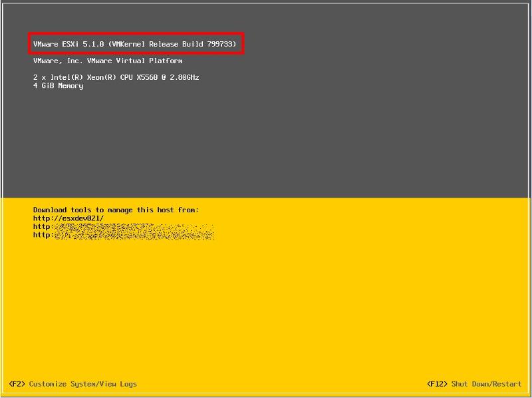532x398 pixels.
Task: Click the VMware ESXi 5.1.0 build text
Action: pos(135,44)
